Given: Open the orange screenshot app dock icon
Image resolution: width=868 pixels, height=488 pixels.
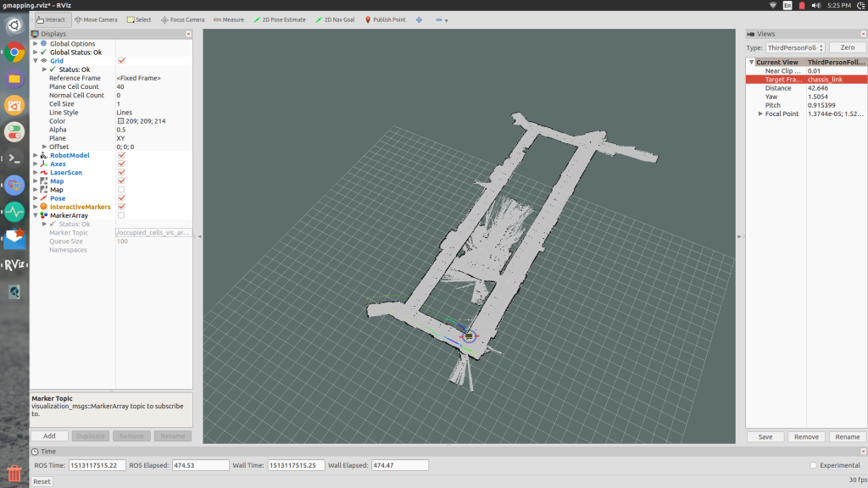Looking at the screenshot, I should 14,106.
